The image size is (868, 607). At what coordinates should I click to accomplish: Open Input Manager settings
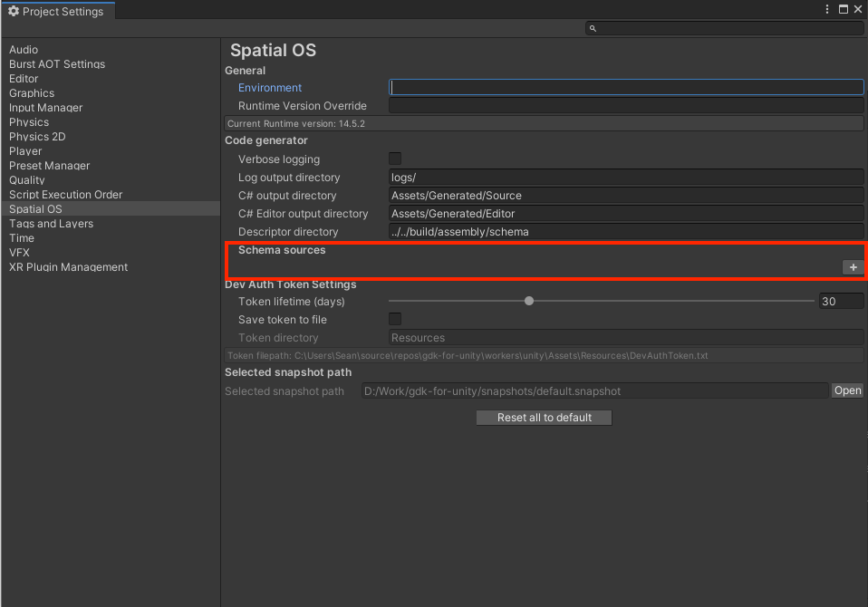click(x=45, y=107)
